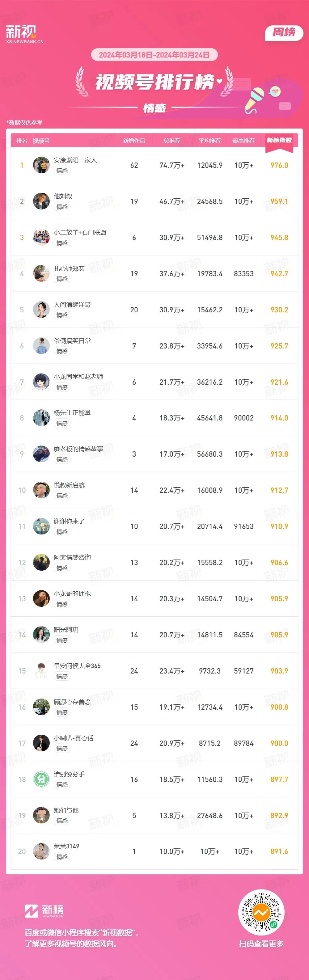Screen dimensions: 309x980
Task: Click the 情感 tag under 茉茉3149
Action: coord(62,857)
